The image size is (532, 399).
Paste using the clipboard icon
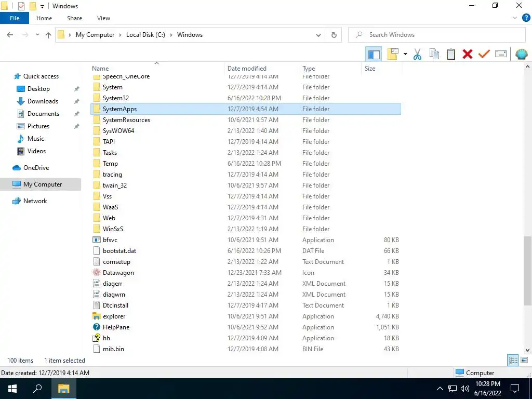450,54
